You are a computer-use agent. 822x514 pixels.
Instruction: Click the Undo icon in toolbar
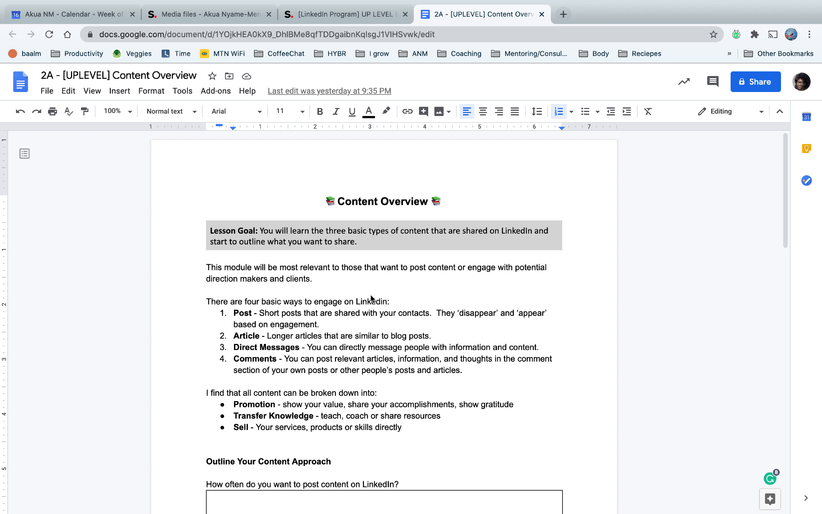20,111
